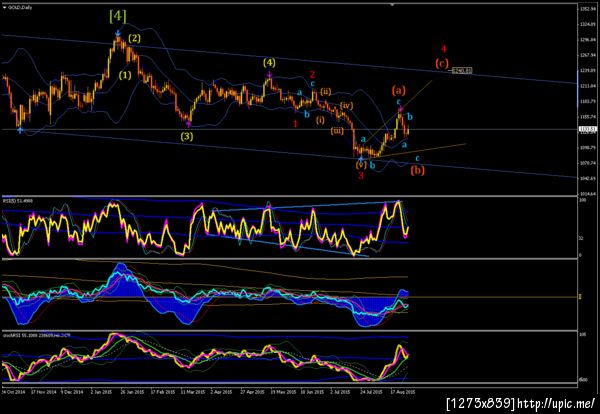Select the yellow (4) wave label
This screenshot has height=414, width=600.
coord(269,62)
